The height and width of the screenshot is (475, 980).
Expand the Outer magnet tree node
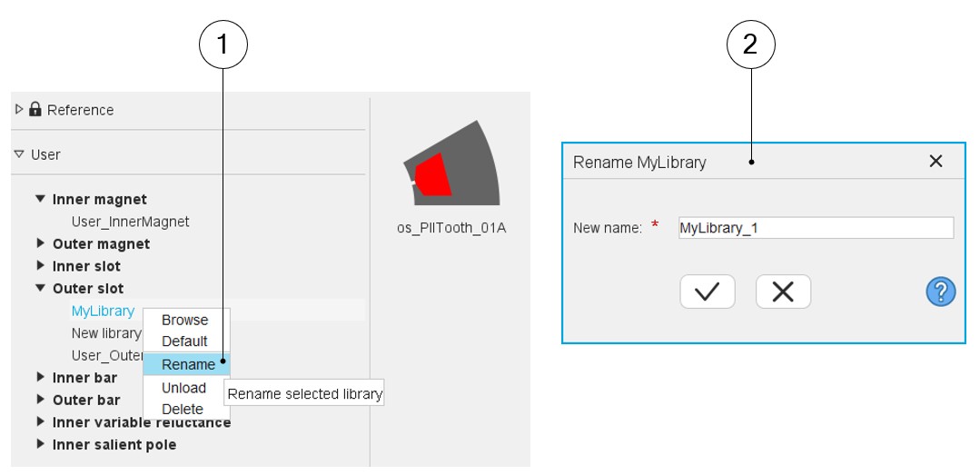pos(40,243)
